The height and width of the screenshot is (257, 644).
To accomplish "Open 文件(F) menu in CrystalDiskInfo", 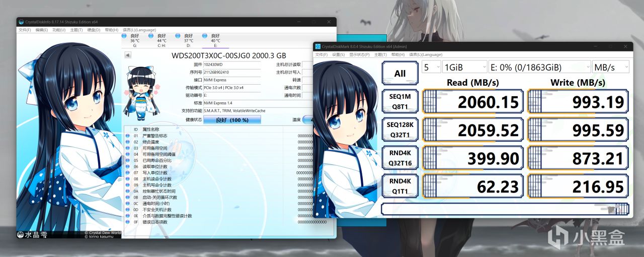I will point(25,30).
